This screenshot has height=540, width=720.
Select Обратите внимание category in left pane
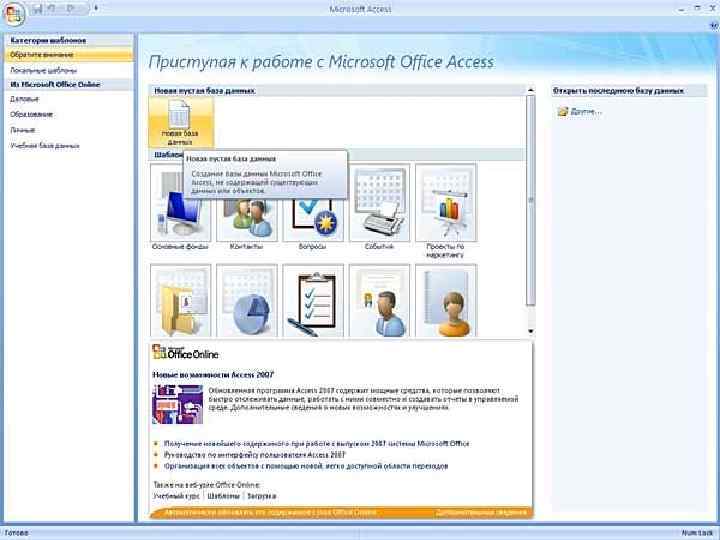69,55
